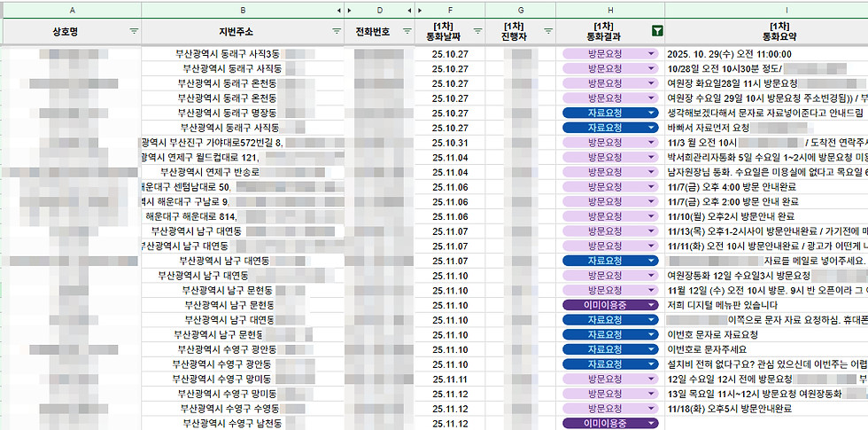Select date cell 25.11.11

pyautogui.click(x=450, y=379)
